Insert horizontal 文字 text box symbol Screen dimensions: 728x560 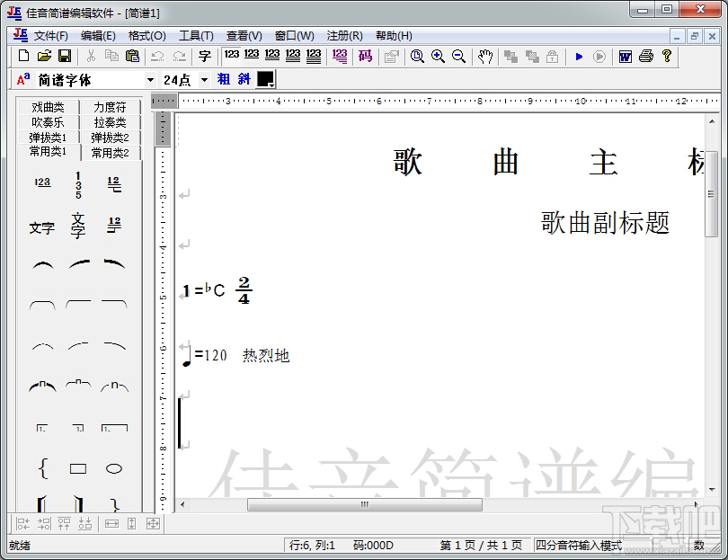tap(41, 227)
